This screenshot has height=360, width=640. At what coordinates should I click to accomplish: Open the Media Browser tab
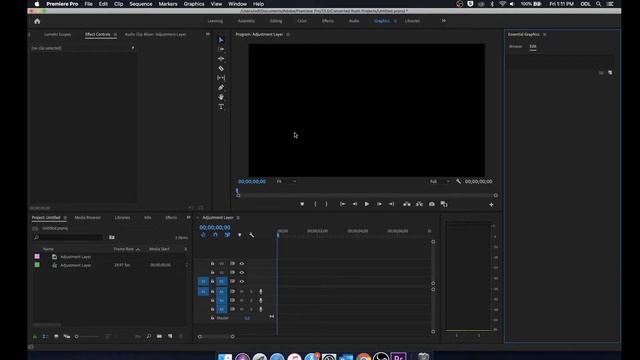87,218
